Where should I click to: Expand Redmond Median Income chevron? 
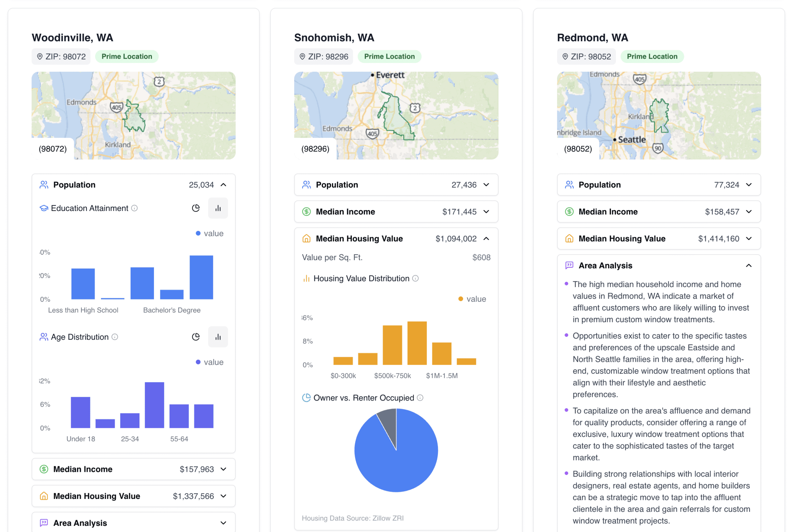pyautogui.click(x=749, y=212)
